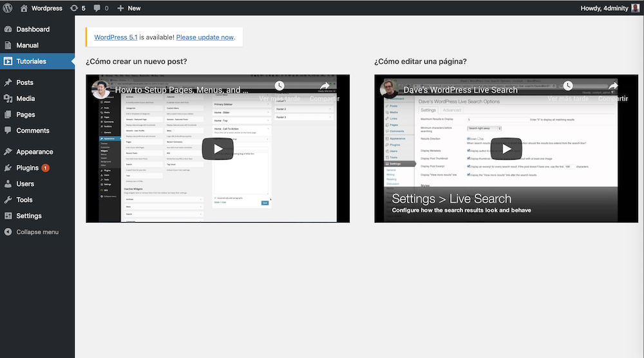Play the Live Search page editing video
The image size is (644, 358).
click(x=506, y=149)
